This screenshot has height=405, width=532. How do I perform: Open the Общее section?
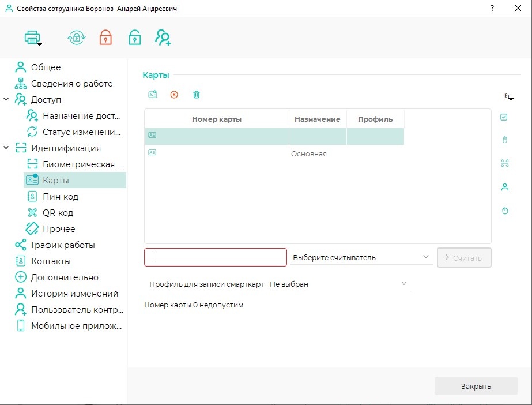click(x=46, y=67)
